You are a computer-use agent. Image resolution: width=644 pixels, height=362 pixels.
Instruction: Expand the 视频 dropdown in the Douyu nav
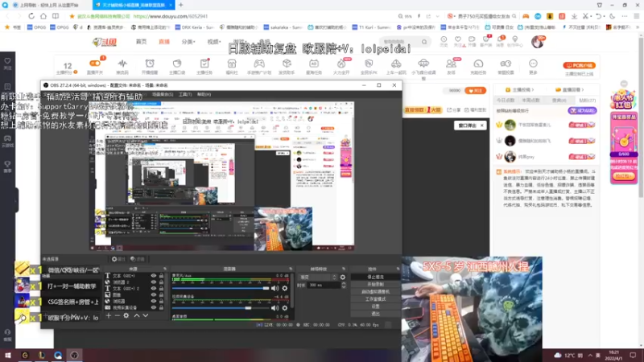214,42
